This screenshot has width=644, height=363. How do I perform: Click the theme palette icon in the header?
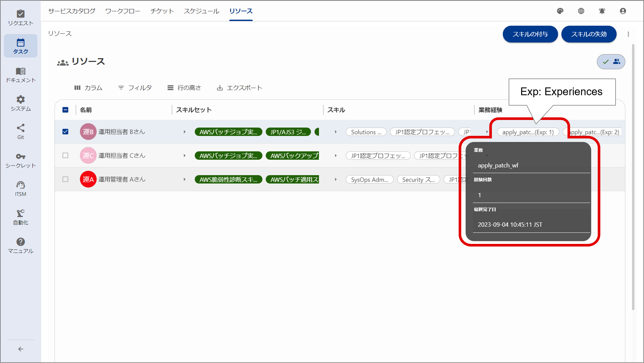pos(560,11)
